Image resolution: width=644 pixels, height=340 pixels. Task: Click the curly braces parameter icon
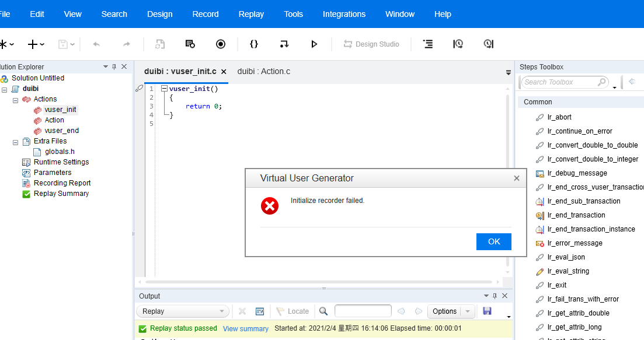click(x=254, y=44)
